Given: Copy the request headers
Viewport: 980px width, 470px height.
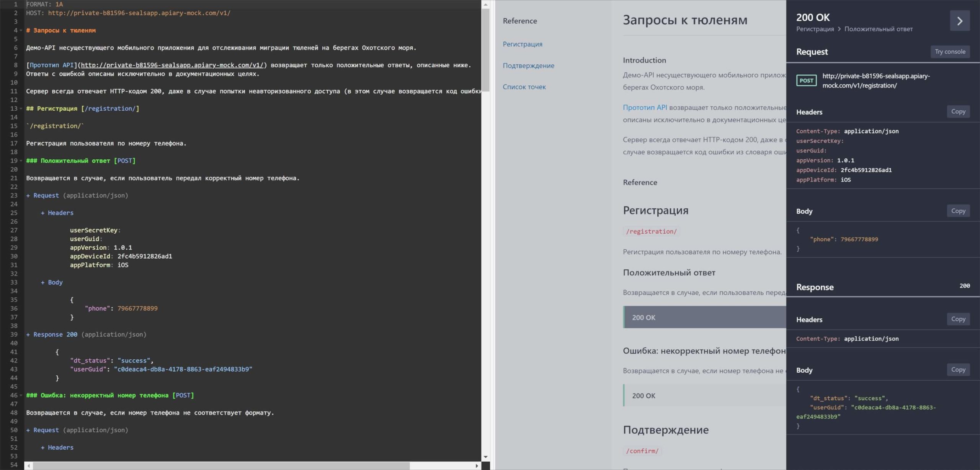Looking at the screenshot, I should pos(958,111).
